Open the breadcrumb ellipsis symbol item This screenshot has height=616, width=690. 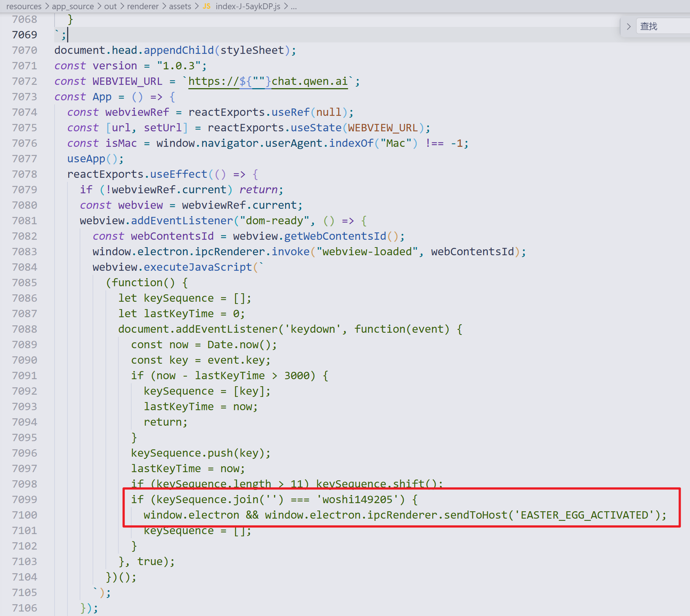click(x=294, y=6)
